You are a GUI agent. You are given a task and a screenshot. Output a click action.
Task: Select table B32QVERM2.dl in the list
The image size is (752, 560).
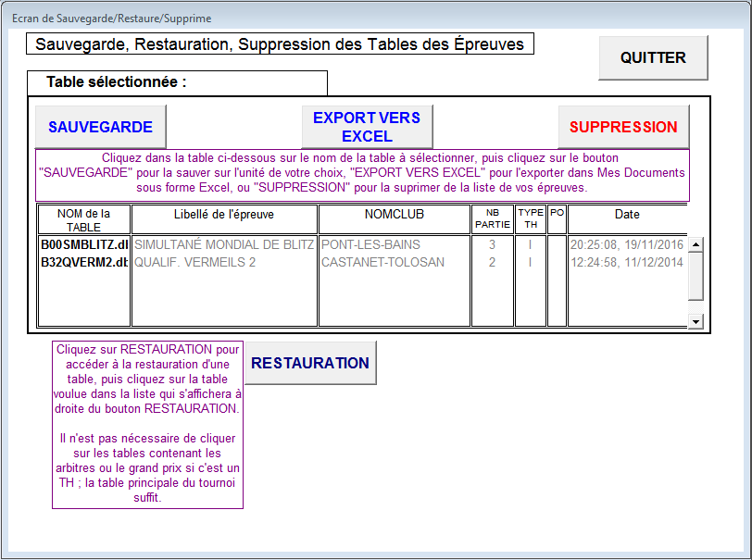click(x=83, y=263)
